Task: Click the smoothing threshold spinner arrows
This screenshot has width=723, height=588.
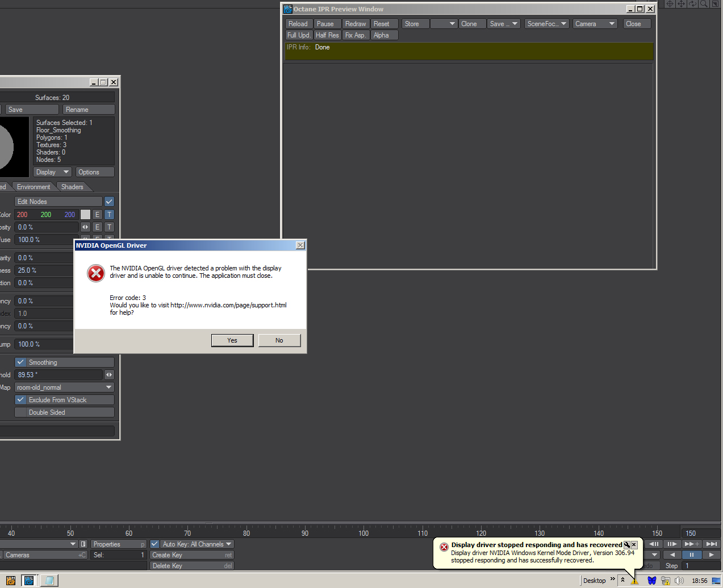Action: [109, 375]
